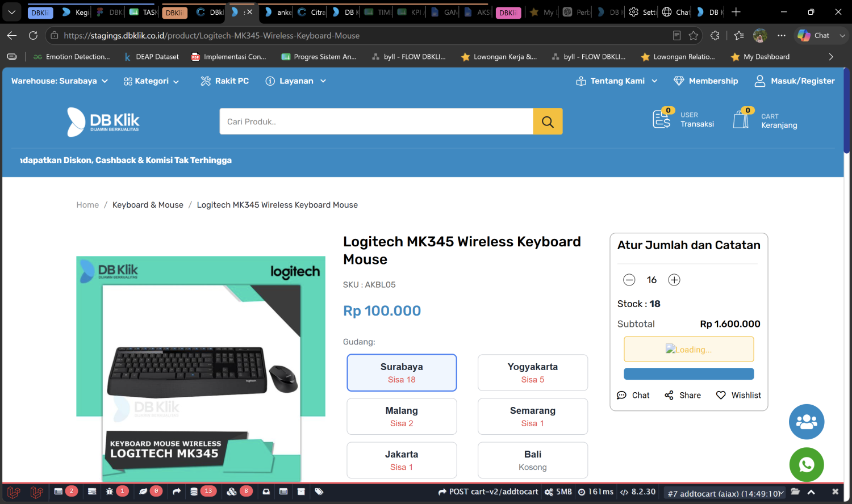The width and height of the screenshot is (852, 504).
Task: Open the Membership menu item
Action: click(x=706, y=81)
